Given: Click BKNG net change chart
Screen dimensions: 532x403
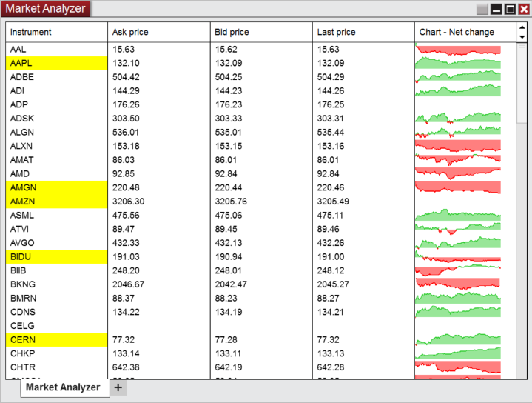Looking at the screenshot, I should pos(458,284).
